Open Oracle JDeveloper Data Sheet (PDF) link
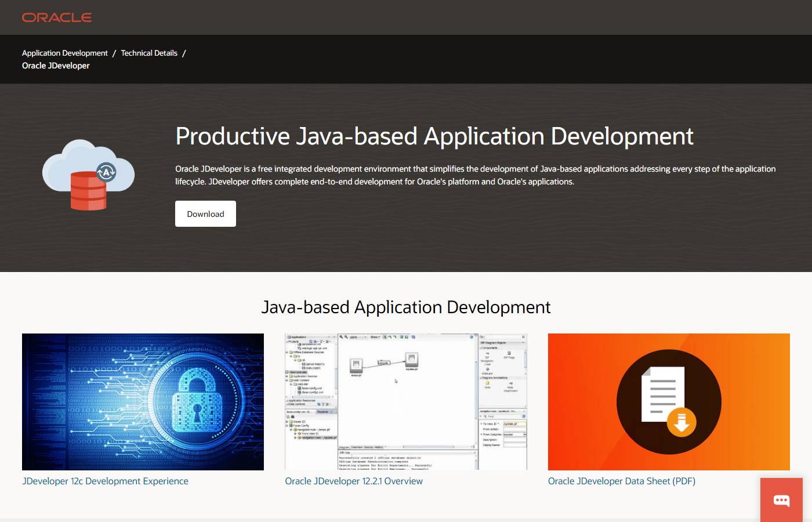Viewport: 812px width, 522px height. [x=622, y=481]
